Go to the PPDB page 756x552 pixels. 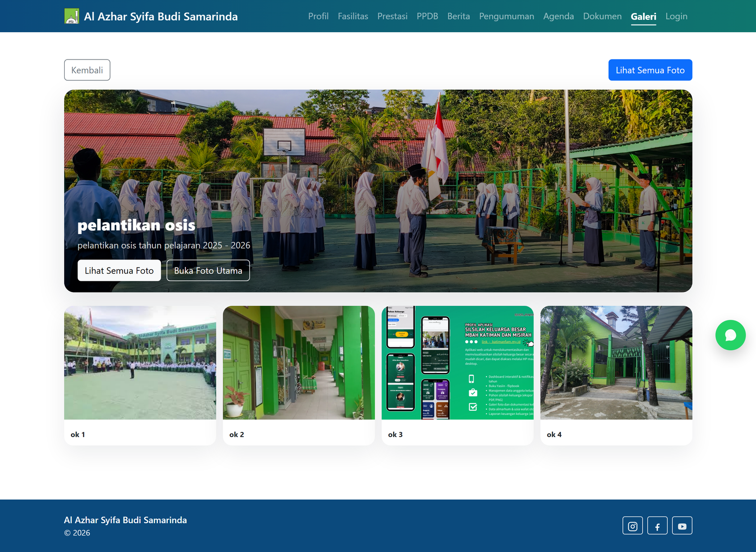pyautogui.click(x=427, y=16)
